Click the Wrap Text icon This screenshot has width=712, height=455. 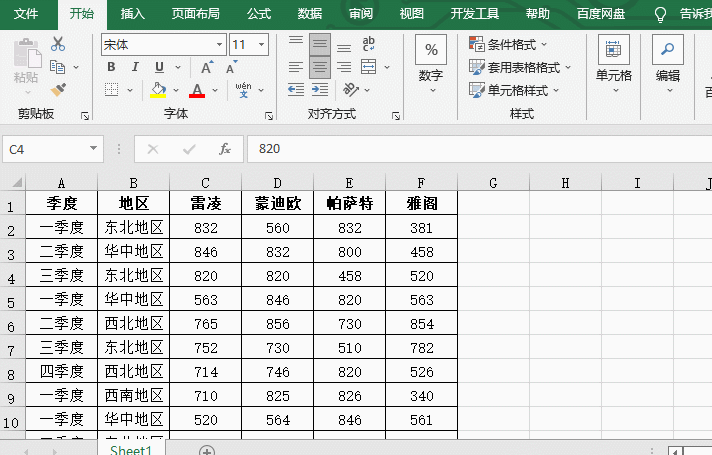369,44
